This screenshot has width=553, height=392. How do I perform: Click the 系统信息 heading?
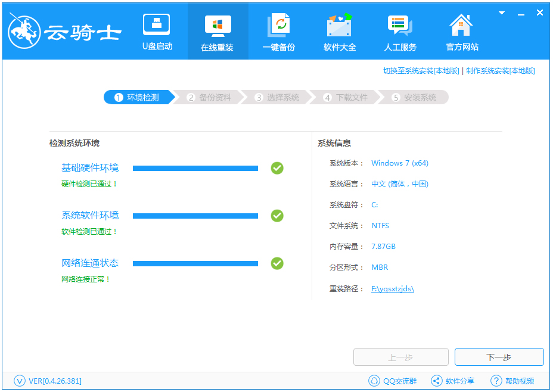pyautogui.click(x=334, y=143)
